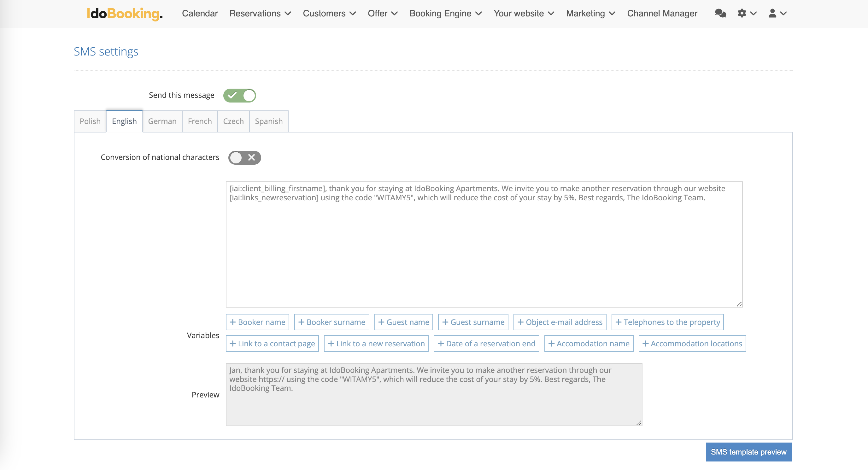Click the SMS template preview button
868x470 pixels.
coord(748,452)
